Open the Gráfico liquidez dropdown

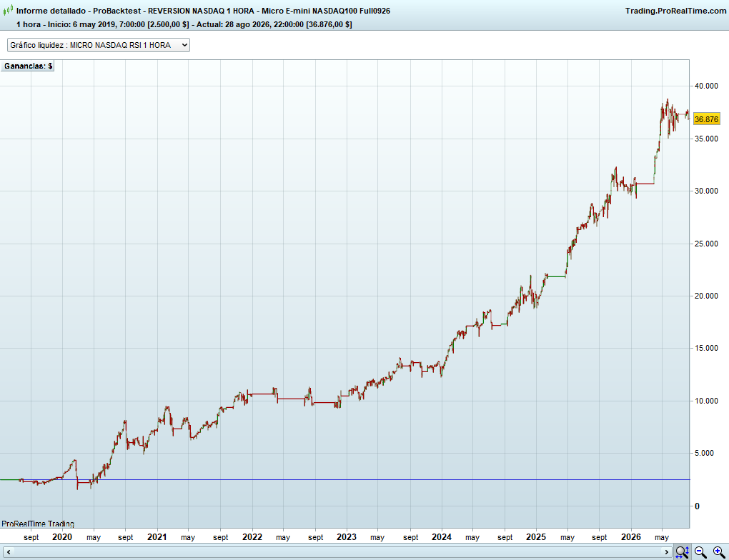point(99,45)
